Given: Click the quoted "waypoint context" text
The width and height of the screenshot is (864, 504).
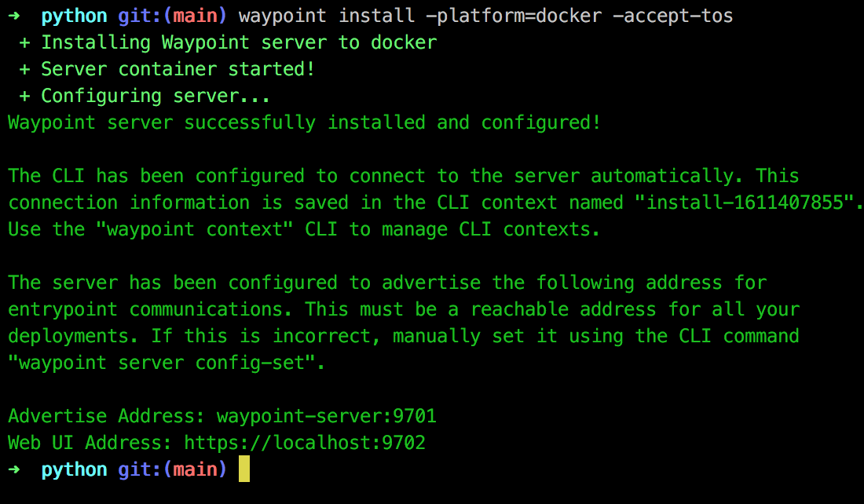Looking at the screenshot, I should point(195,229).
